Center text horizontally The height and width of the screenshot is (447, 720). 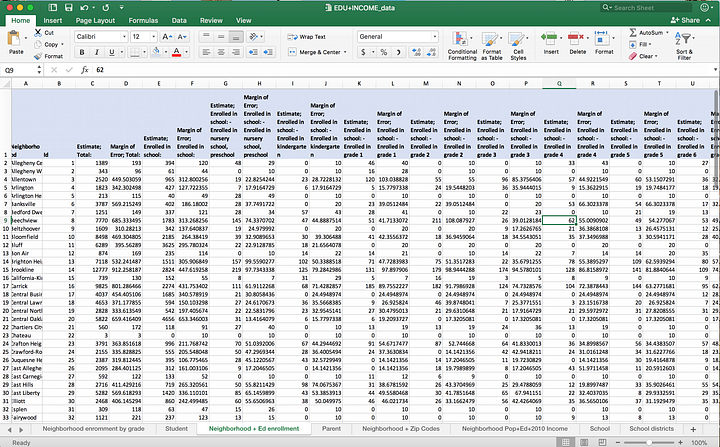221,52
